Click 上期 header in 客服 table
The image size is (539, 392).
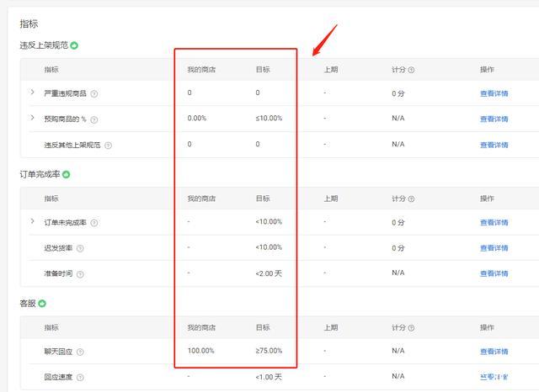point(331,327)
